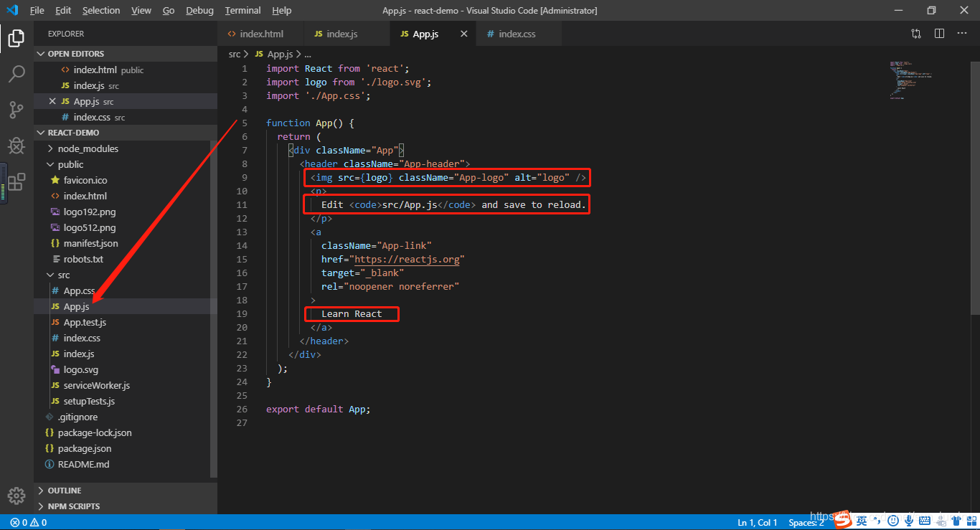Open the editor More Actions ellipsis
Image resolution: width=980 pixels, height=530 pixels.
(x=962, y=34)
